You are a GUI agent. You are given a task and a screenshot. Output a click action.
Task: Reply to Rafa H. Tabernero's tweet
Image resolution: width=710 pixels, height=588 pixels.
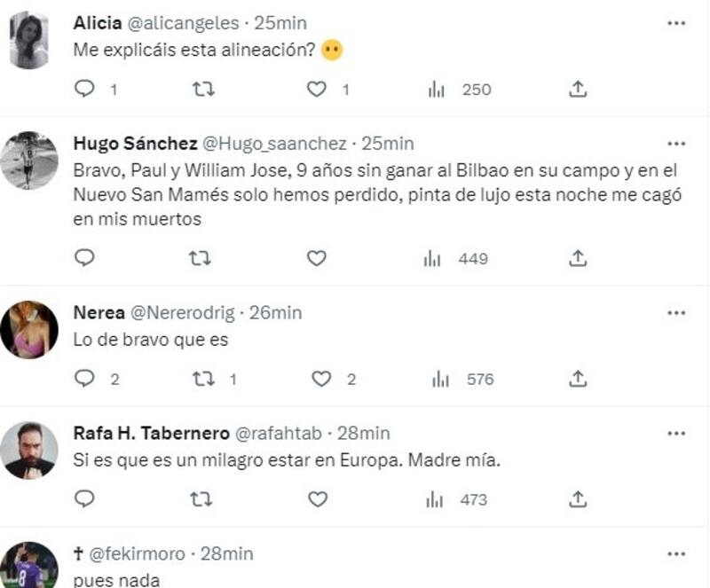pos(84,499)
